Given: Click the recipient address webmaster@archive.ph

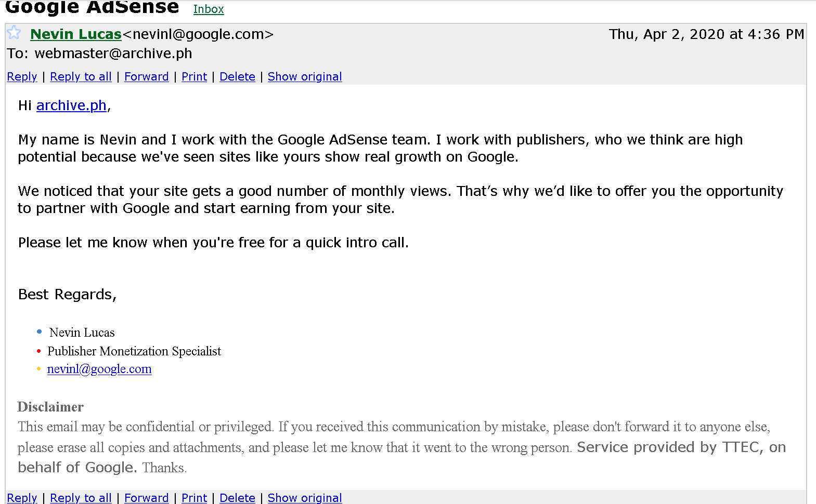Looking at the screenshot, I should 113,54.
